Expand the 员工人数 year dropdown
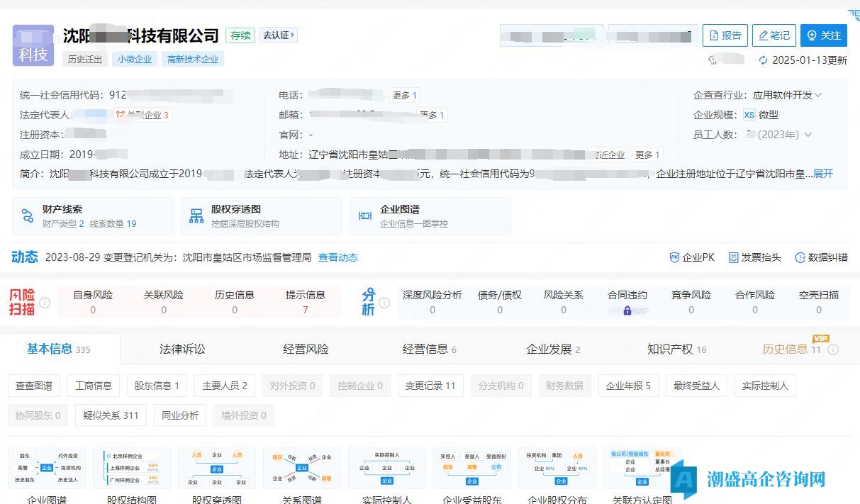 click(807, 135)
